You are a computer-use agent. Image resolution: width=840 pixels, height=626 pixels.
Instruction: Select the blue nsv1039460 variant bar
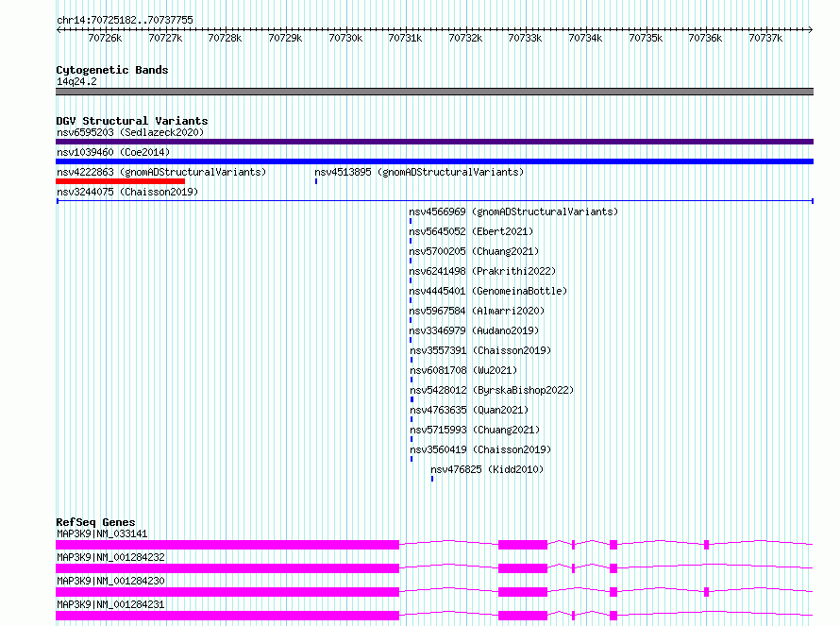coord(434,161)
